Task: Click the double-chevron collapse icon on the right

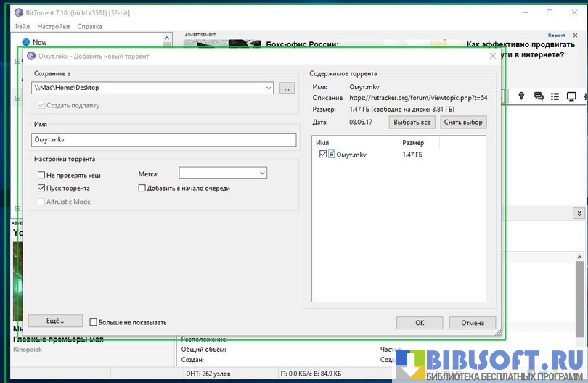Action: [x=579, y=213]
